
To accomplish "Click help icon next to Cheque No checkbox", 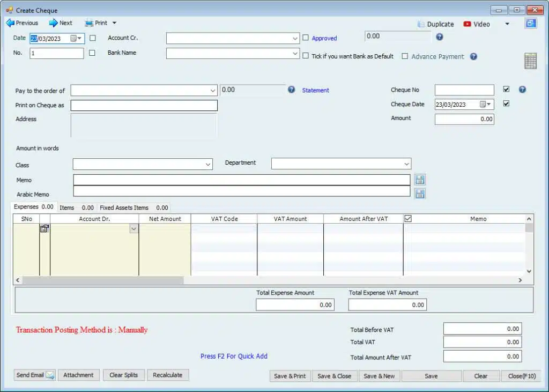I will pos(522,90).
